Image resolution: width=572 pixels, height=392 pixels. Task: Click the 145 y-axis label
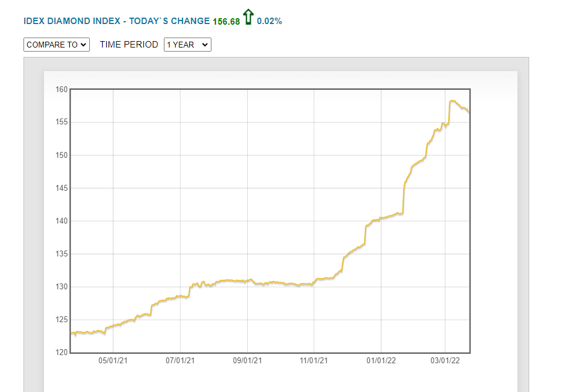click(x=62, y=188)
